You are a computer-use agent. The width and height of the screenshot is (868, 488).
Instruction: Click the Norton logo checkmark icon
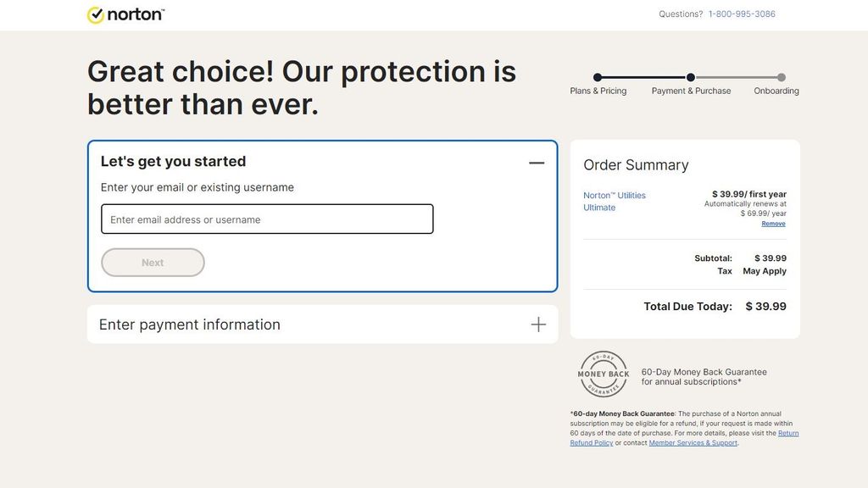96,14
